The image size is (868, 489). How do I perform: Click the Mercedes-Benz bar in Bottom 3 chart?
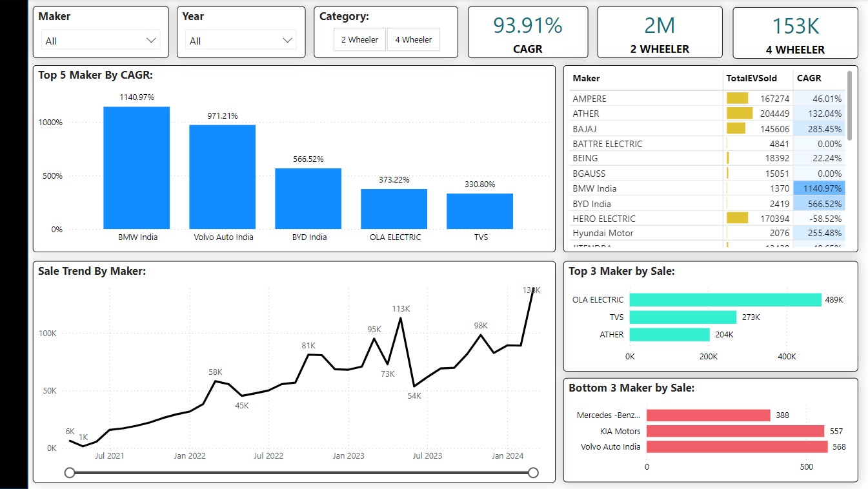click(x=709, y=415)
